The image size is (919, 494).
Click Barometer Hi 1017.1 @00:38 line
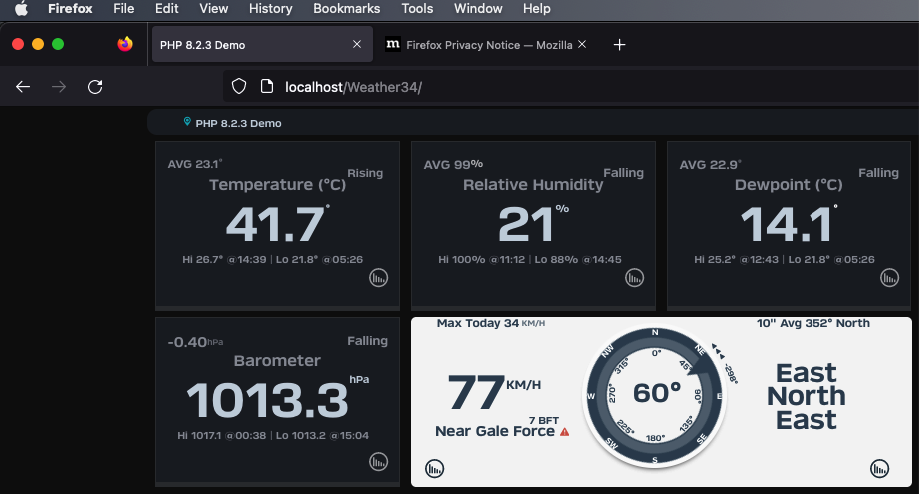pos(273,435)
